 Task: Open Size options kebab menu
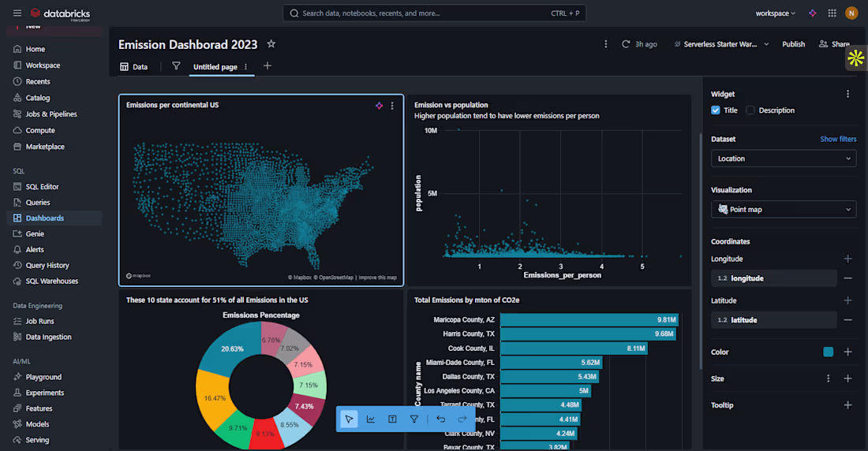(828, 378)
